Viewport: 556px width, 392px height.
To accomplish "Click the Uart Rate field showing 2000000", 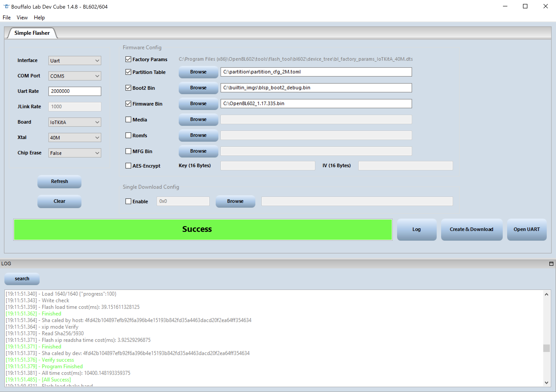I will click(x=75, y=91).
